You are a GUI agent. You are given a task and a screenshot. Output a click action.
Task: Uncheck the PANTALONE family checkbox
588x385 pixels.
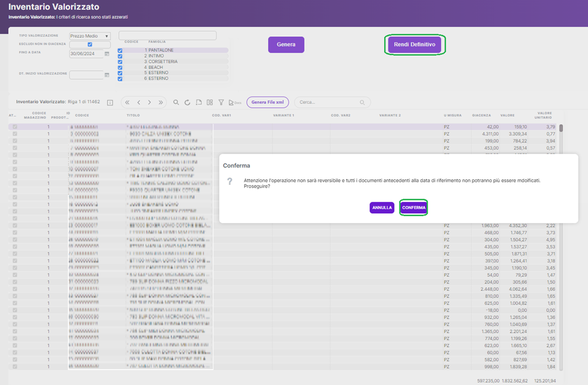click(120, 51)
